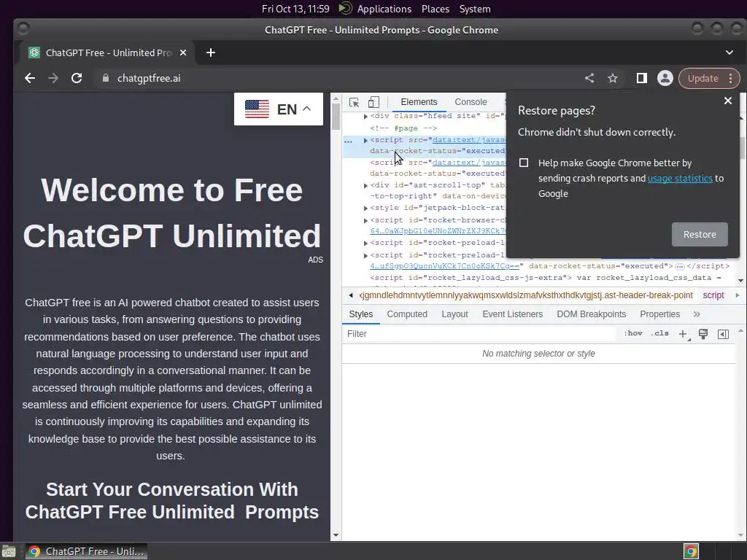Select the script breadcrumb item

click(713, 295)
